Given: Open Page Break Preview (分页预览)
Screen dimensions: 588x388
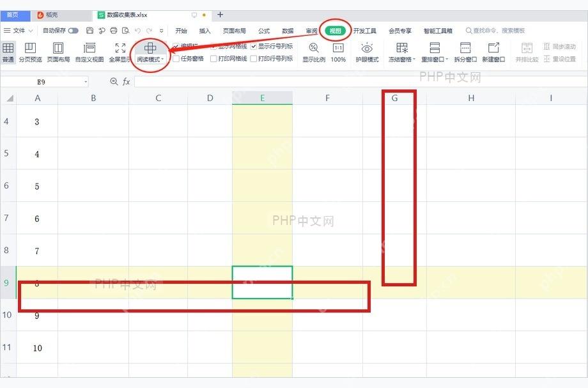Looking at the screenshot, I should pos(31,52).
